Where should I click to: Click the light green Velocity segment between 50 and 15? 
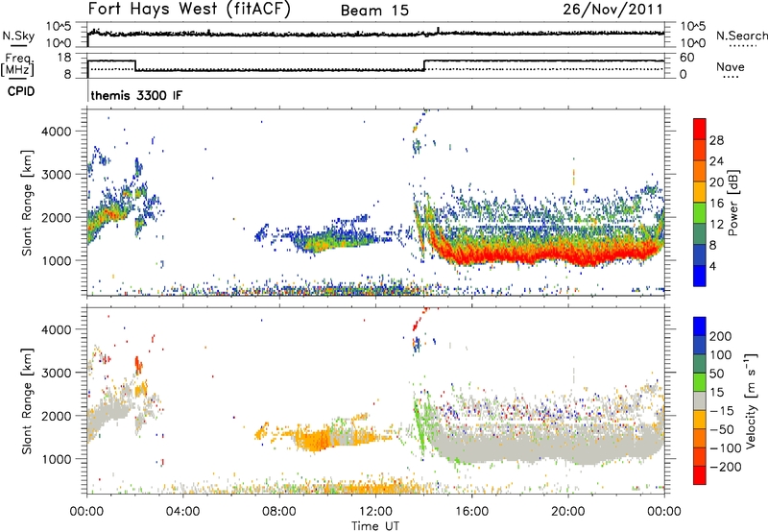pos(700,382)
